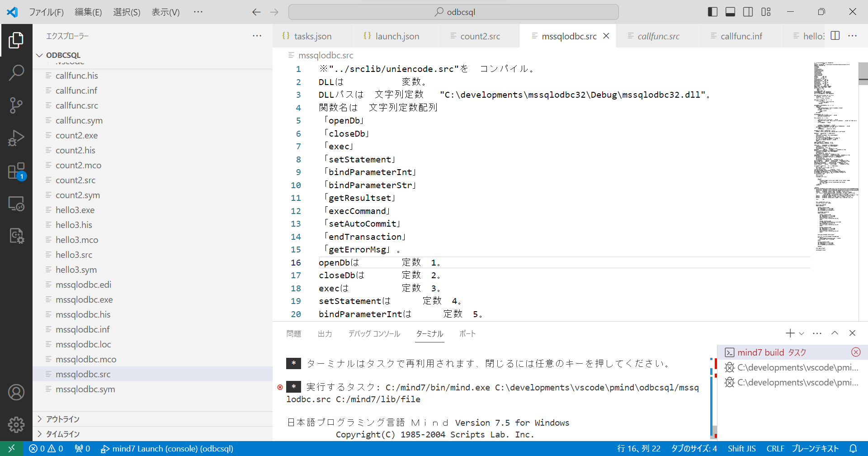Split the editor to the right
Image resolution: width=868 pixels, height=456 pixels.
pos(835,36)
